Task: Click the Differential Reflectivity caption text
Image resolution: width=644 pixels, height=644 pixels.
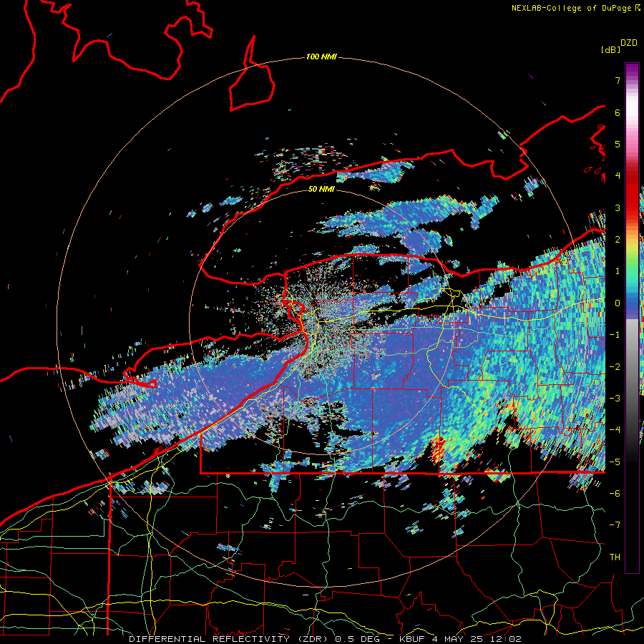Action: pos(325,639)
